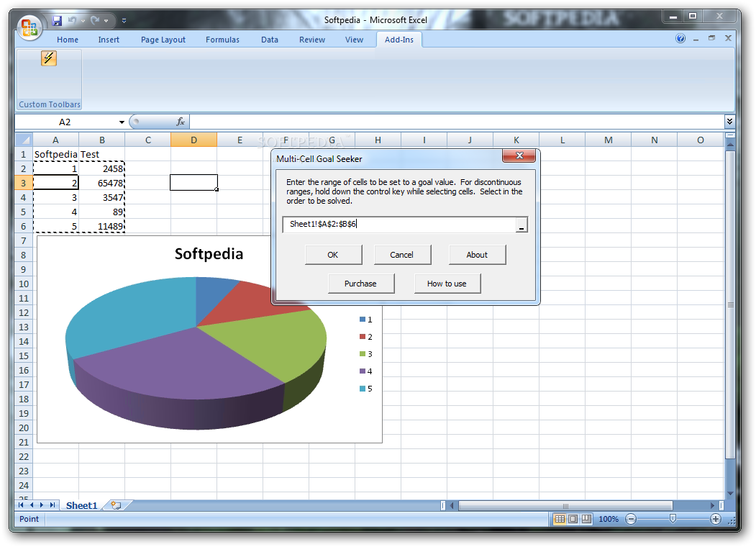Restore the workbook window button

coord(711,38)
